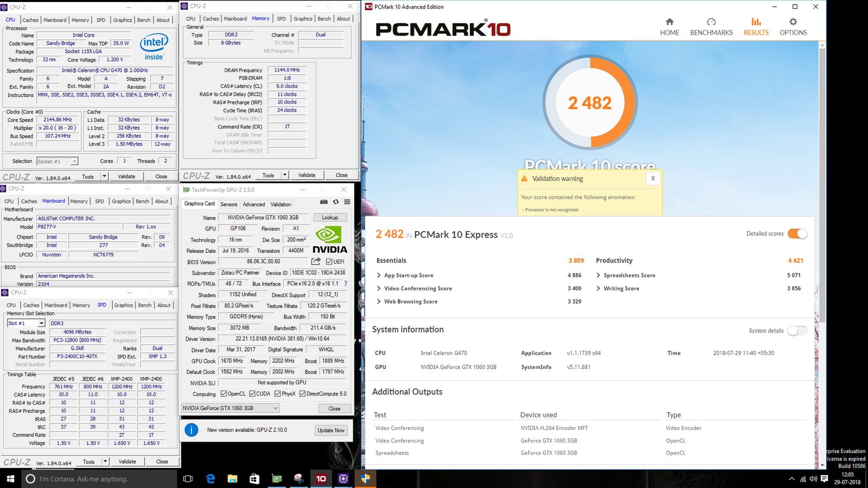
Task: Open Socket #1 selection dropdown
Action: pos(57,161)
